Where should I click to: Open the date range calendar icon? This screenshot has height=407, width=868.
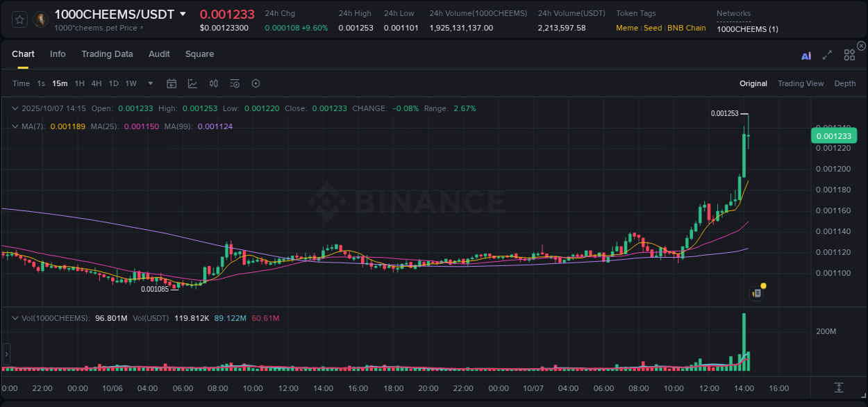[x=172, y=83]
